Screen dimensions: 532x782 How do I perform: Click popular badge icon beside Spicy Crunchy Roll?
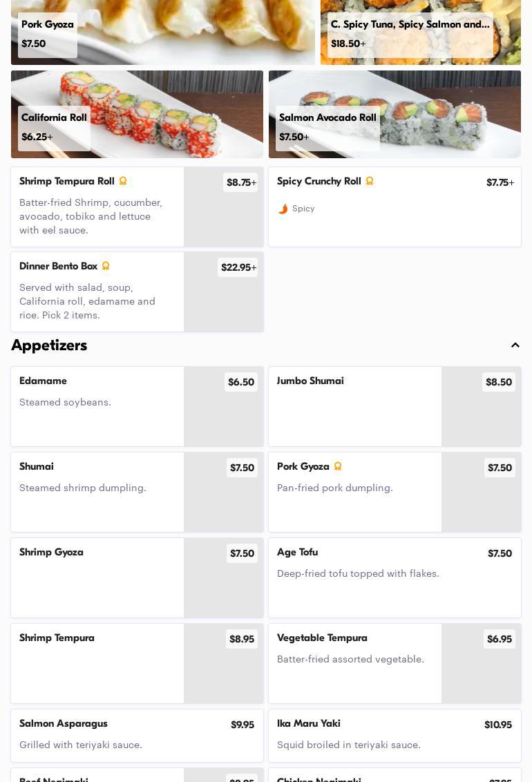pos(370,181)
